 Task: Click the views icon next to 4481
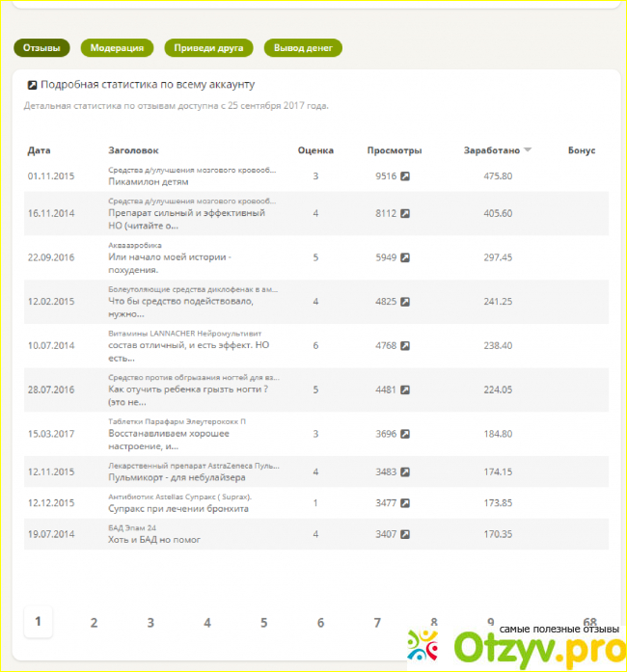coord(405,390)
